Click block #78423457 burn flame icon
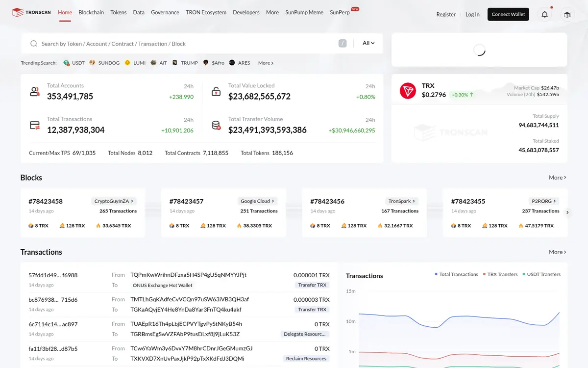Screen dimensions: 588x368 [239, 226]
